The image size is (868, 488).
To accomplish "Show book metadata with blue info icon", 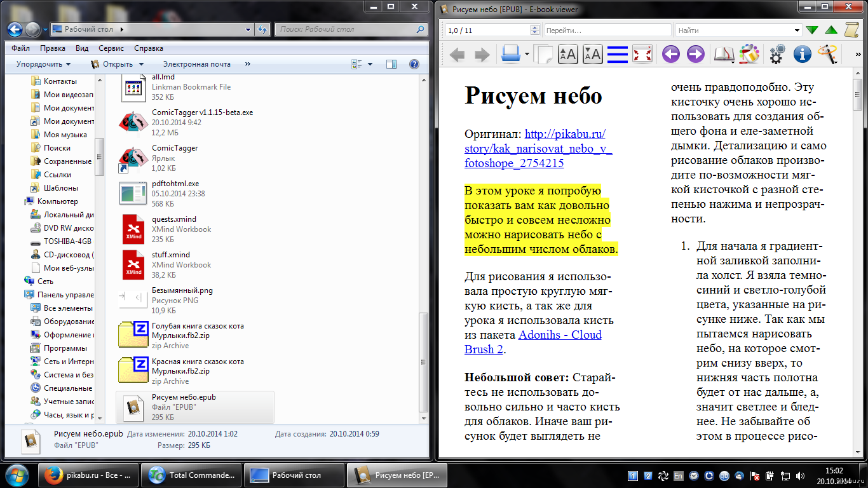I will pyautogui.click(x=803, y=55).
